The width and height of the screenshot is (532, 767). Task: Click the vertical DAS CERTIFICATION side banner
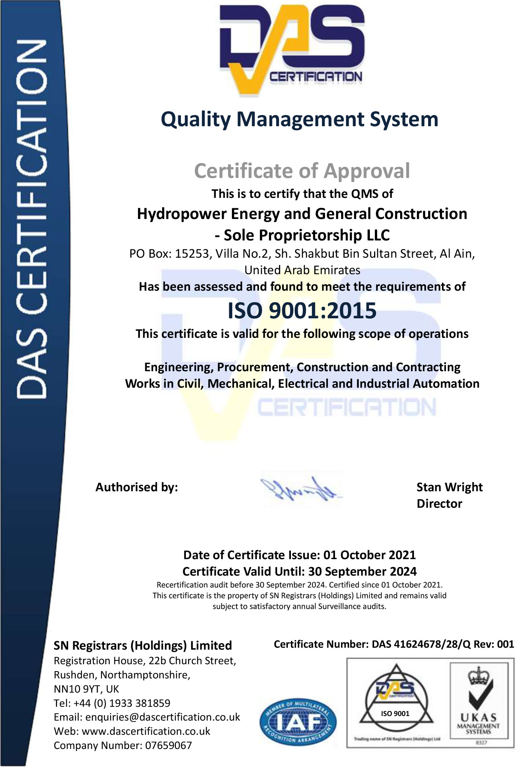click(x=32, y=219)
